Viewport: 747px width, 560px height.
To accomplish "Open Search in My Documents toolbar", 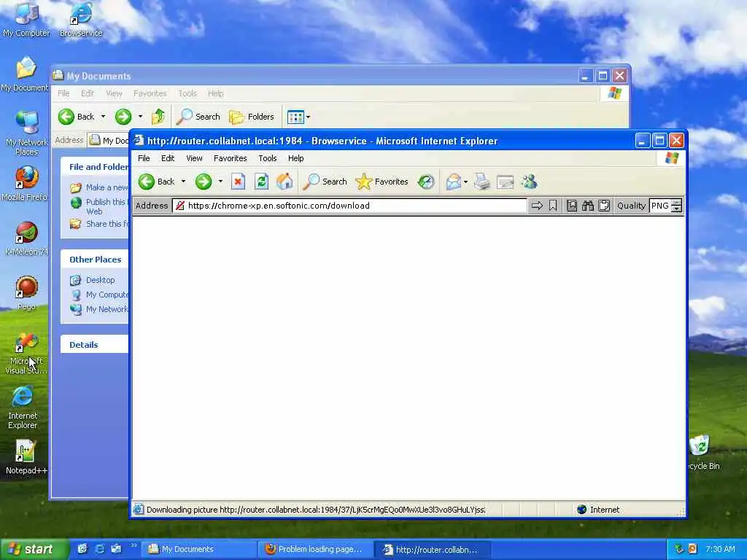I will [198, 117].
